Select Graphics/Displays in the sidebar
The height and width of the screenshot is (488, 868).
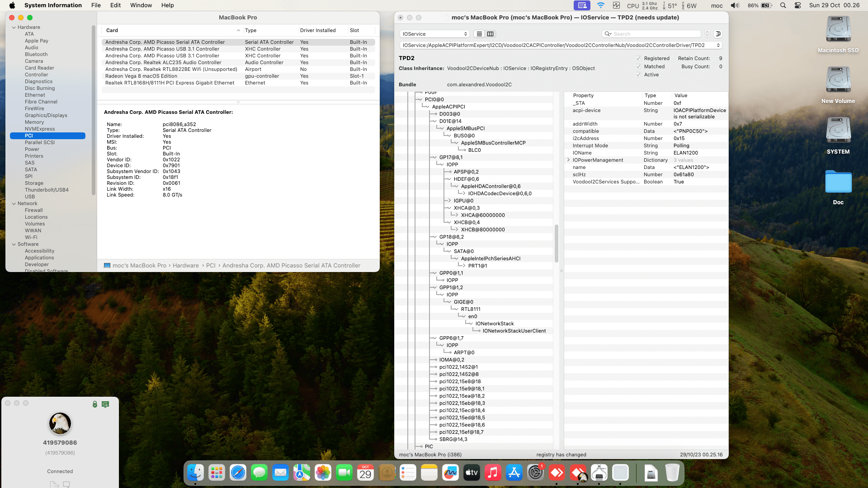click(x=46, y=115)
